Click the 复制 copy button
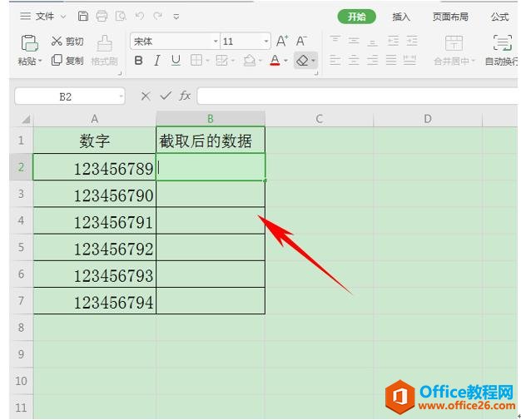The height and width of the screenshot is (420, 521). tap(67, 61)
